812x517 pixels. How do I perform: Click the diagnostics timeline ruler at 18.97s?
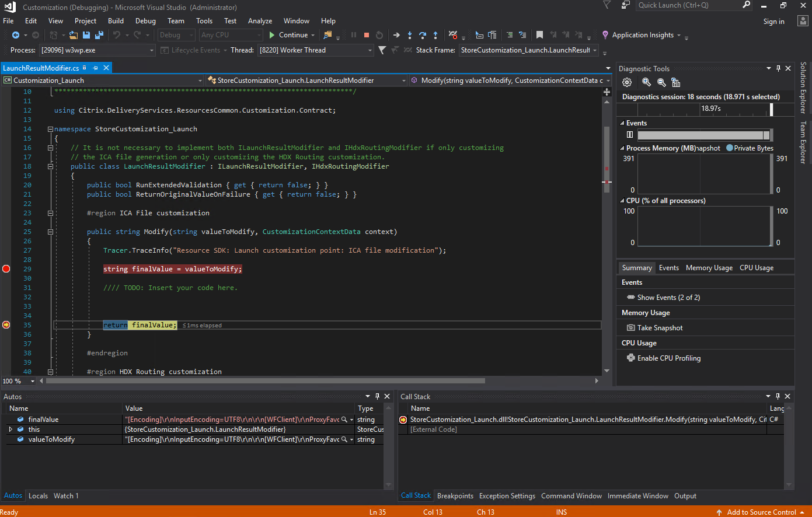click(x=710, y=109)
